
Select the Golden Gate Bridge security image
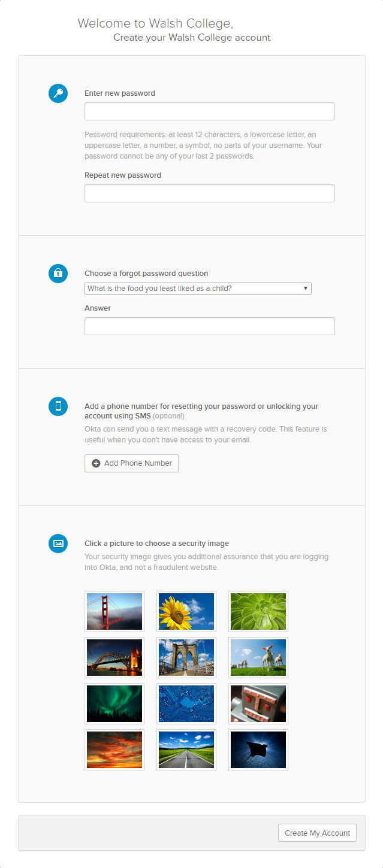point(114,611)
